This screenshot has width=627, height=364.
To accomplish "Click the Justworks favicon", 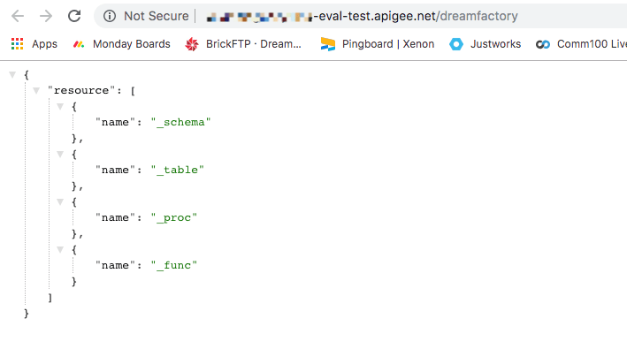I will point(456,44).
